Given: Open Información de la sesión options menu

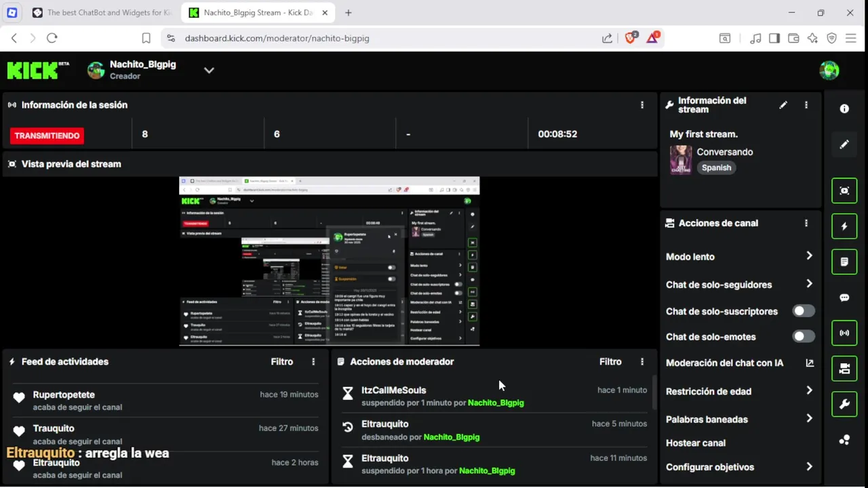Looking at the screenshot, I should pos(642,105).
